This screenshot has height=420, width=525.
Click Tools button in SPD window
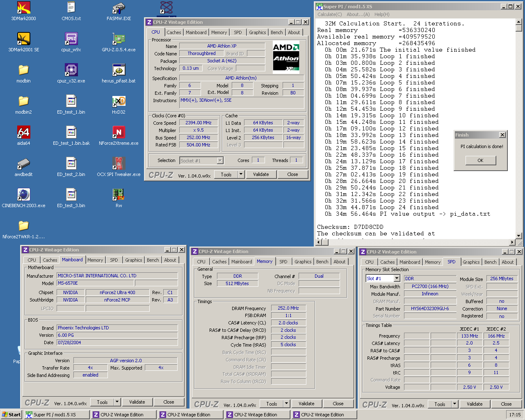coord(440,404)
